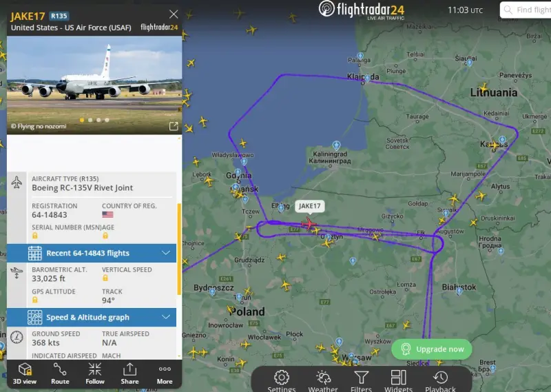551x392 pixels.
Task: Open the More options menu
Action: [x=165, y=373]
